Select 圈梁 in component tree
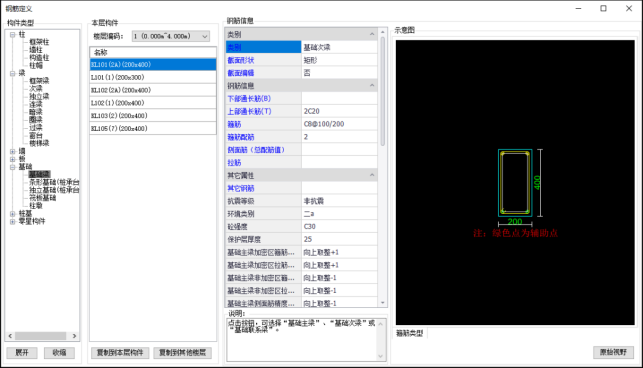This screenshot has height=368, width=643. 36,120
